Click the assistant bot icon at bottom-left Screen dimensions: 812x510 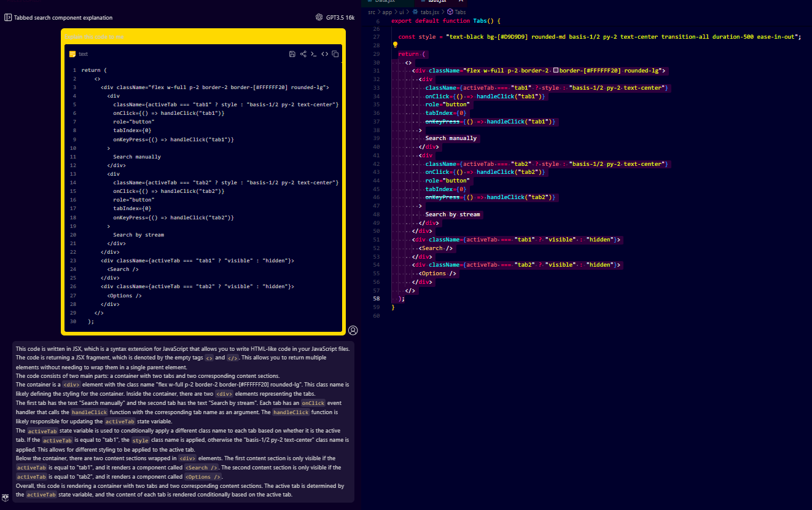tap(5, 497)
